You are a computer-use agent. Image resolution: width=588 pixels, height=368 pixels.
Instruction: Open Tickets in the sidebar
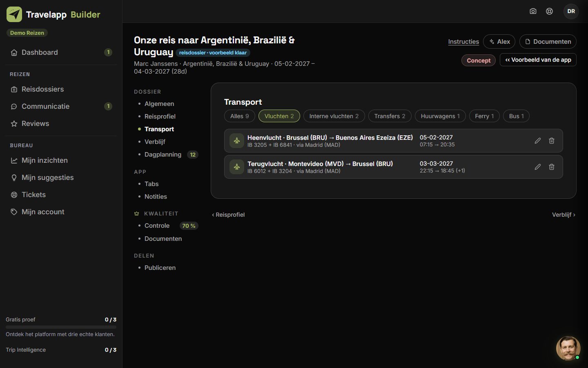click(x=61, y=195)
